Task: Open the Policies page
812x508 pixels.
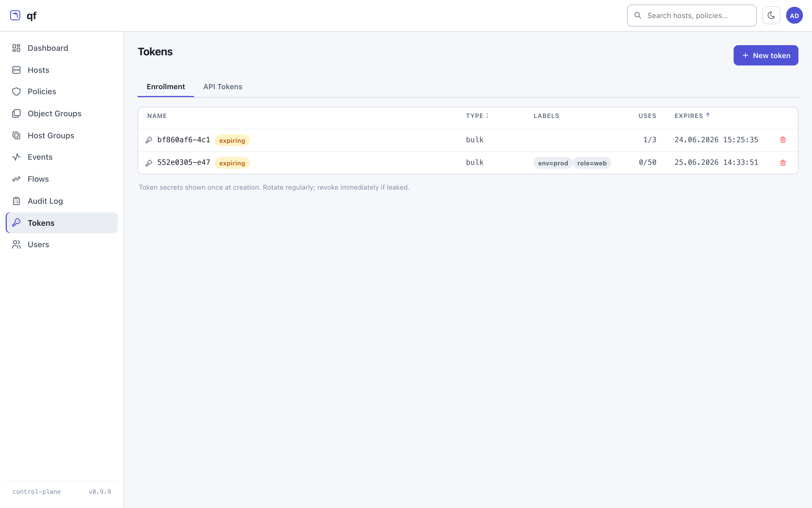Action: (62, 92)
